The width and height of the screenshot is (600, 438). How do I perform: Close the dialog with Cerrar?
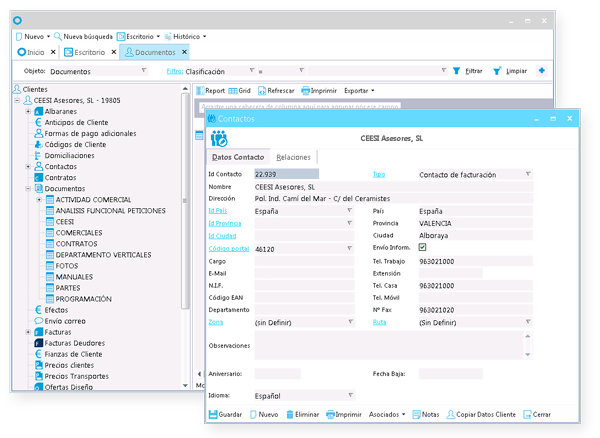537,414
